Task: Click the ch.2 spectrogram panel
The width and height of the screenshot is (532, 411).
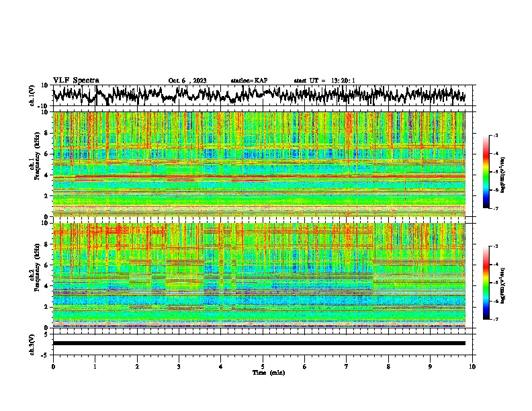Action: pyautogui.click(x=259, y=275)
